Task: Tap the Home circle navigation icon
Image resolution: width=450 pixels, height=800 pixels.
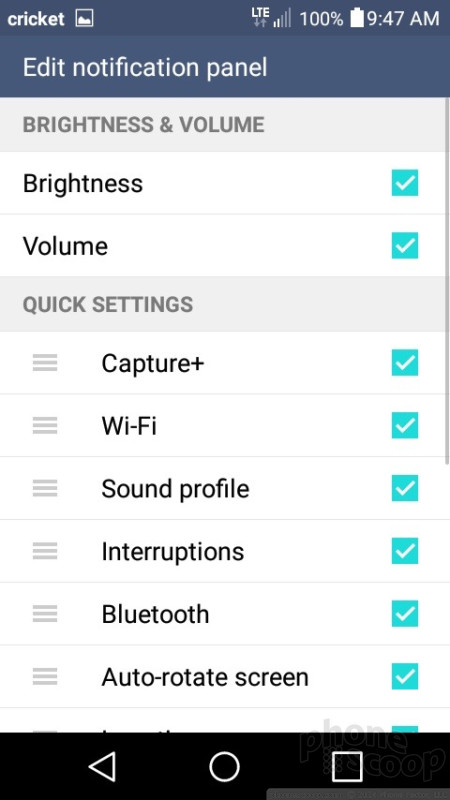Action: click(x=224, y=766)
